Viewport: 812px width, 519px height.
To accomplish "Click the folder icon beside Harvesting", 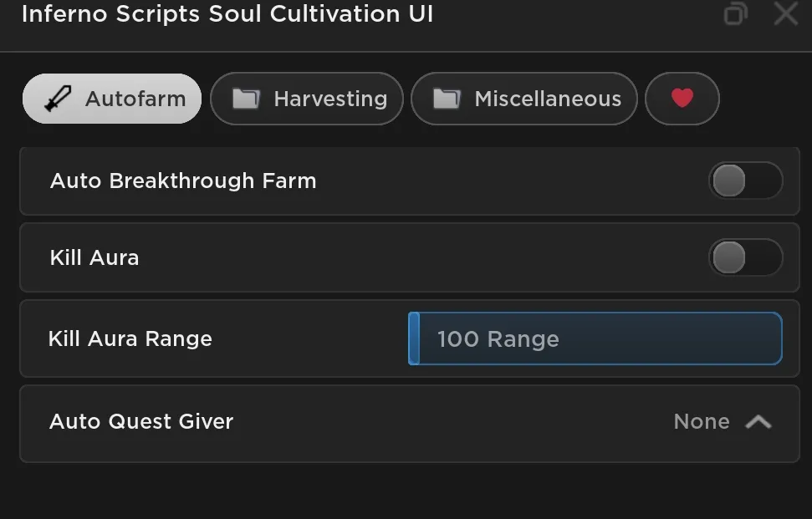I will (246, 99).
